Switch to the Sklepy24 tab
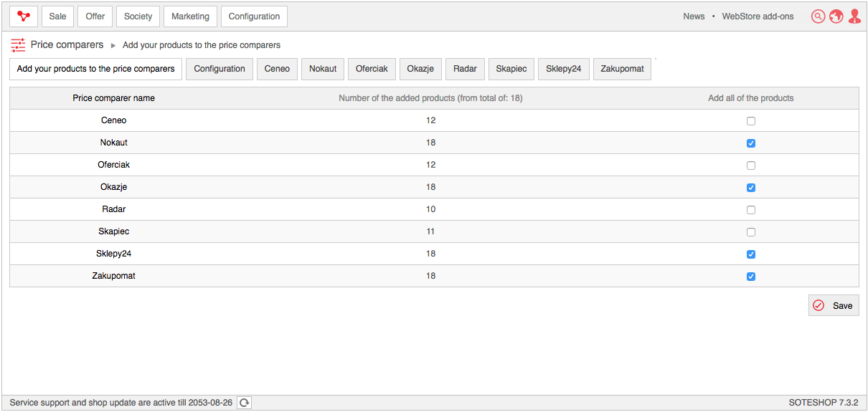The width and height of the screenshot is (868, 412). click(x=564, y=69)
